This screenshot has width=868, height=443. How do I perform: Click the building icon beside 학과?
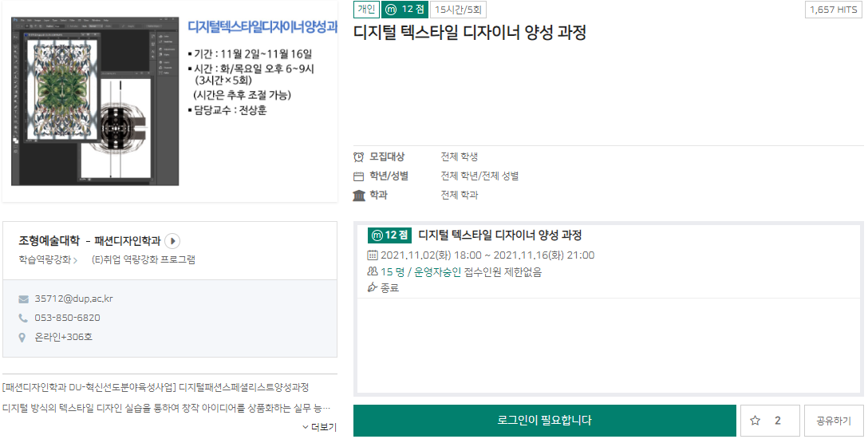tap(359, 196)
